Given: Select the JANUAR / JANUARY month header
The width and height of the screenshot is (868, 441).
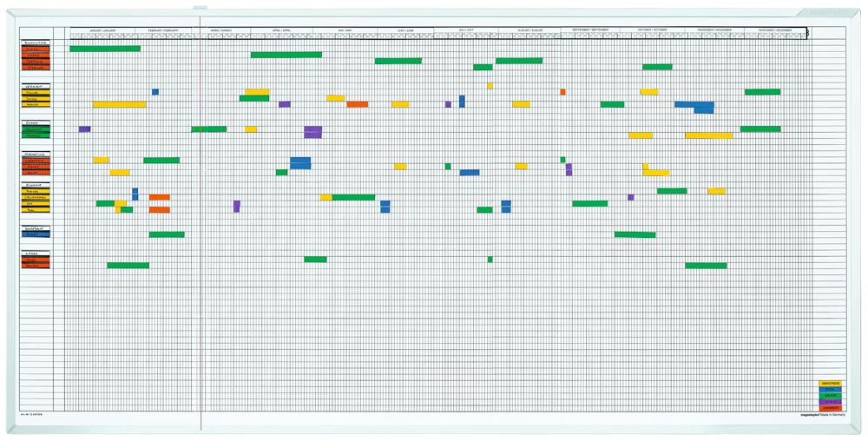Looking at the screenshot, I should pyautogui.click(x=102, y=30).
